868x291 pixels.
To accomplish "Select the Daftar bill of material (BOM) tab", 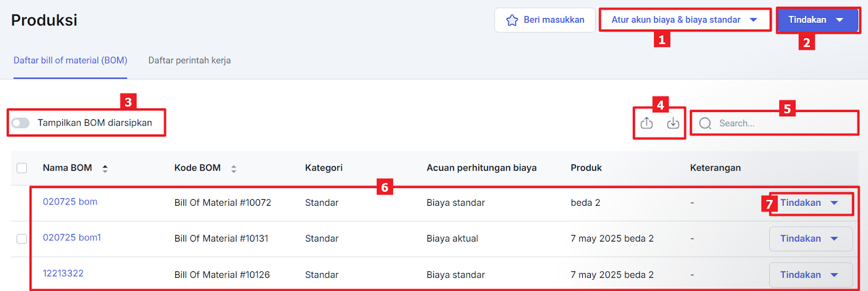I will tap(71, 60).
